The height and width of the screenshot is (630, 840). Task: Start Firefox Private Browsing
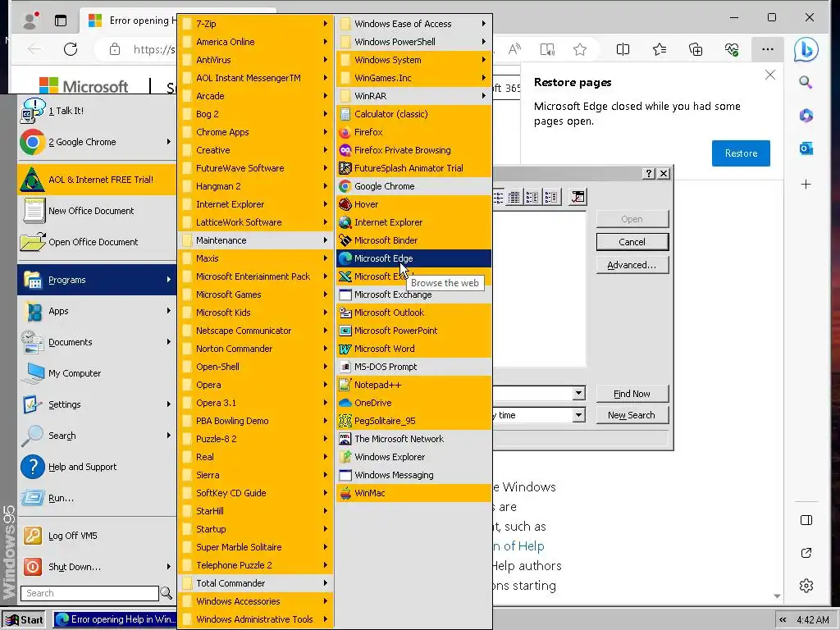tap(413, 150)
